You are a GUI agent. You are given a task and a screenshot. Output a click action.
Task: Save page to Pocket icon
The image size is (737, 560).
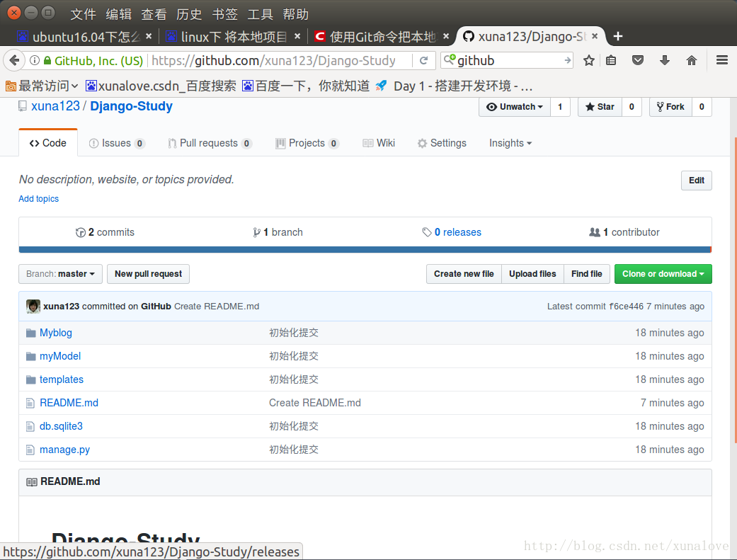pyautogui.click(x=637, y=60)
